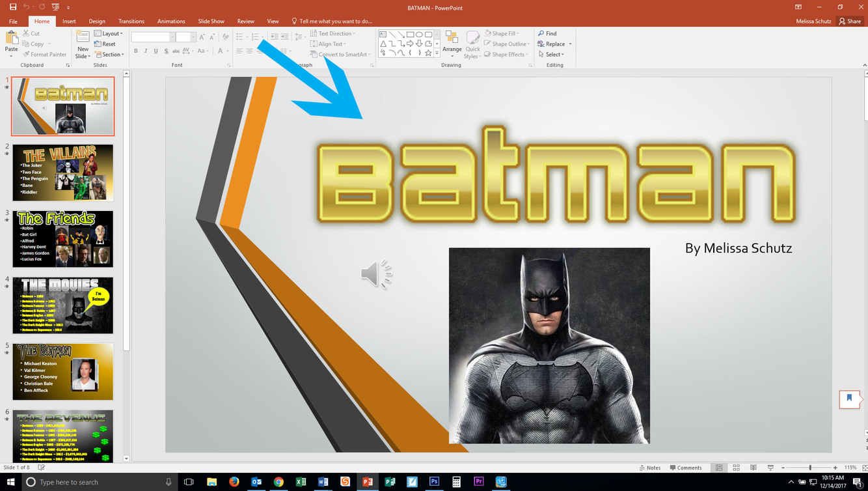Open Chrome from the taskbar
The image size is (868, 491).
click(278, 482)
